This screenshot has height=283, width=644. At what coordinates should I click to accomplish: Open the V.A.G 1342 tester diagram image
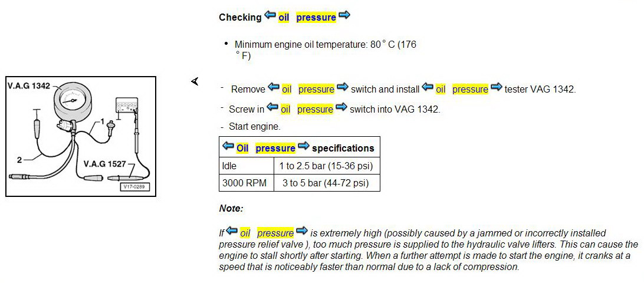tap(80, 136)
